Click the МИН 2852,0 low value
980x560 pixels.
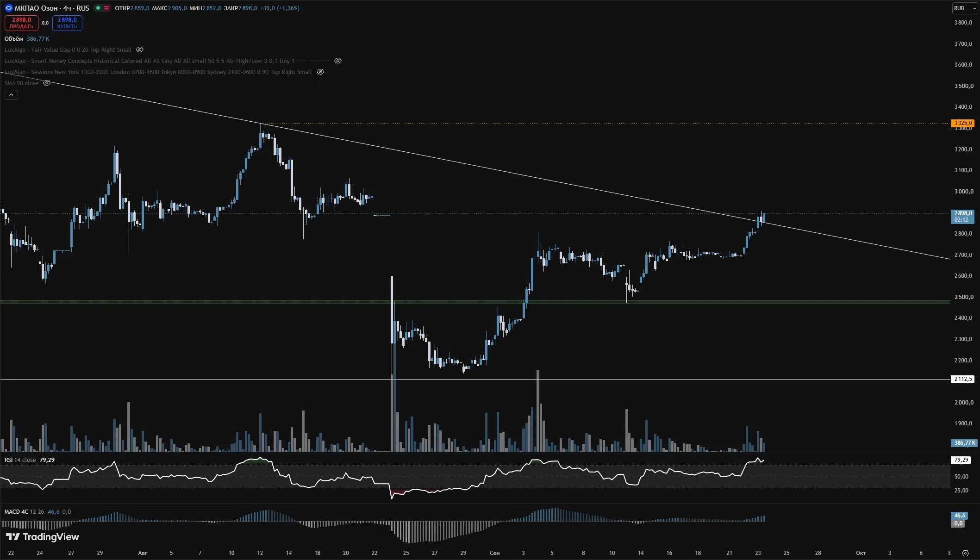(x=206, y=8)
